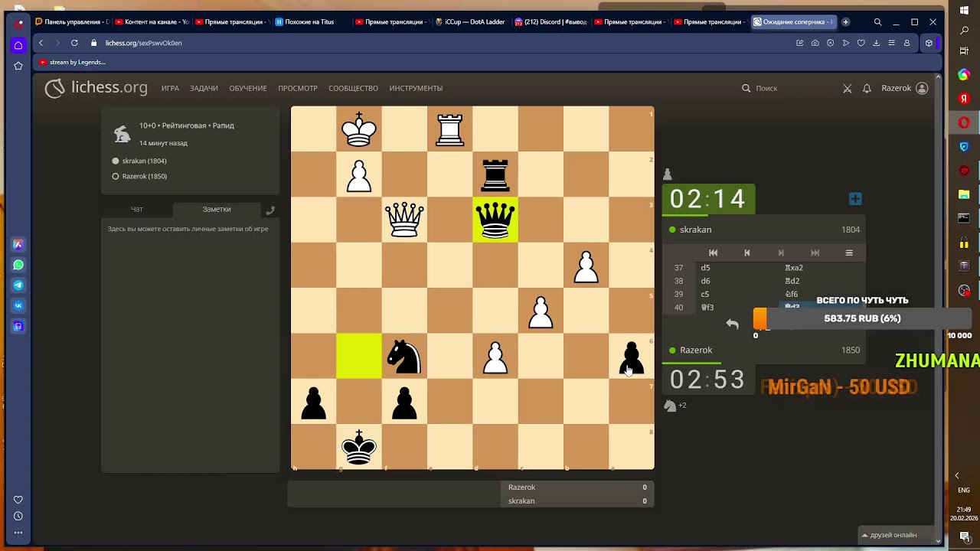The image size is (980, 551).
Task: Jump to last move in move list
Action: coord(815,253)
